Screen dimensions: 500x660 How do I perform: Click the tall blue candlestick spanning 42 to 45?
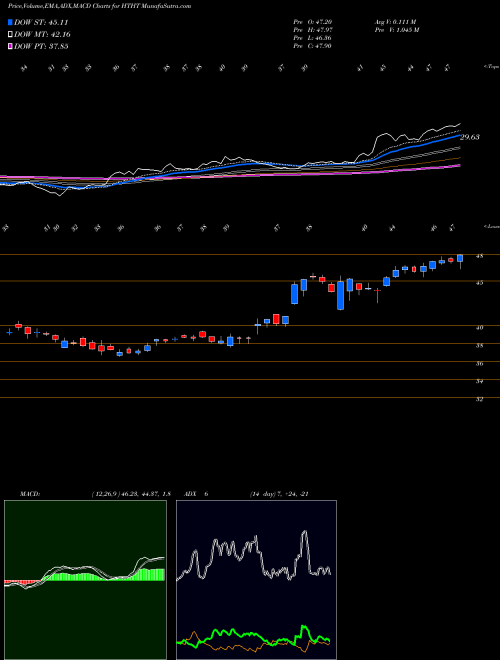tap(340, 295)
